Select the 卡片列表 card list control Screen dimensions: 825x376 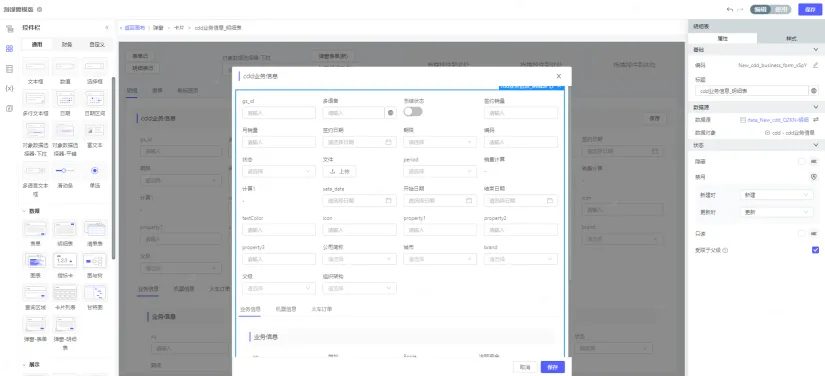pyautogui.click(x=65, y=293)
